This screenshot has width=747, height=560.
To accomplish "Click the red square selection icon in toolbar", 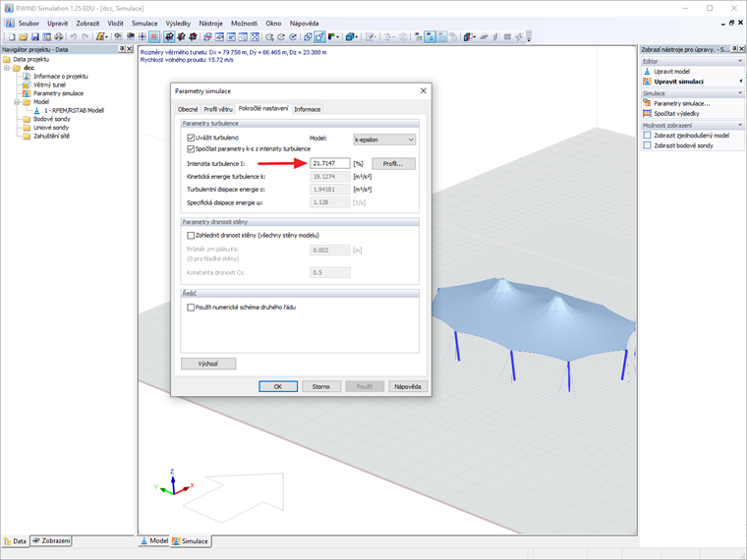I will click(x=154, y=36).
